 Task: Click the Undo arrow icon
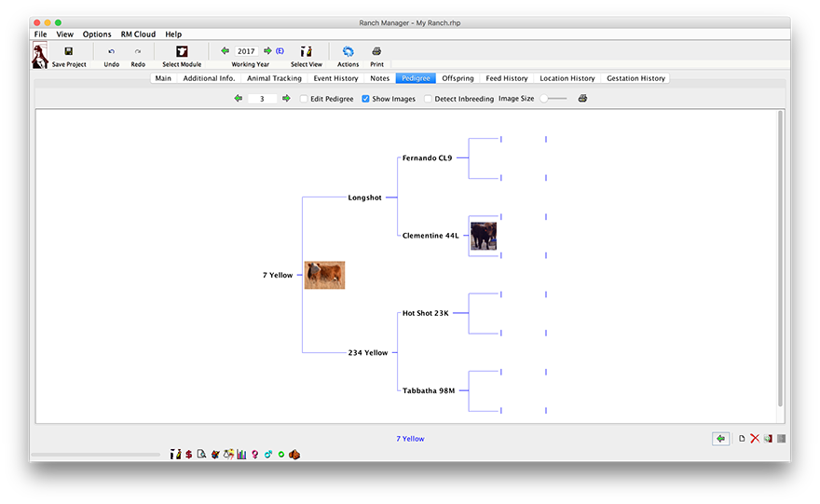pos(111,51)
